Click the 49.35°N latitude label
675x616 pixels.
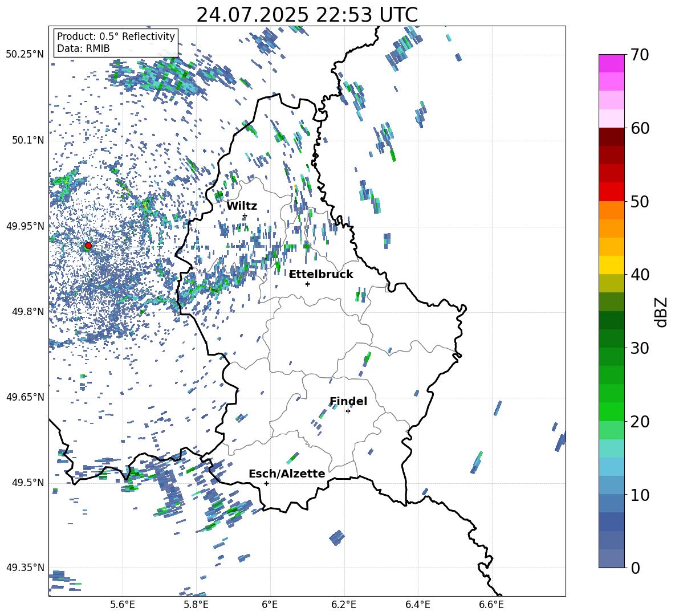pos(25,568)
